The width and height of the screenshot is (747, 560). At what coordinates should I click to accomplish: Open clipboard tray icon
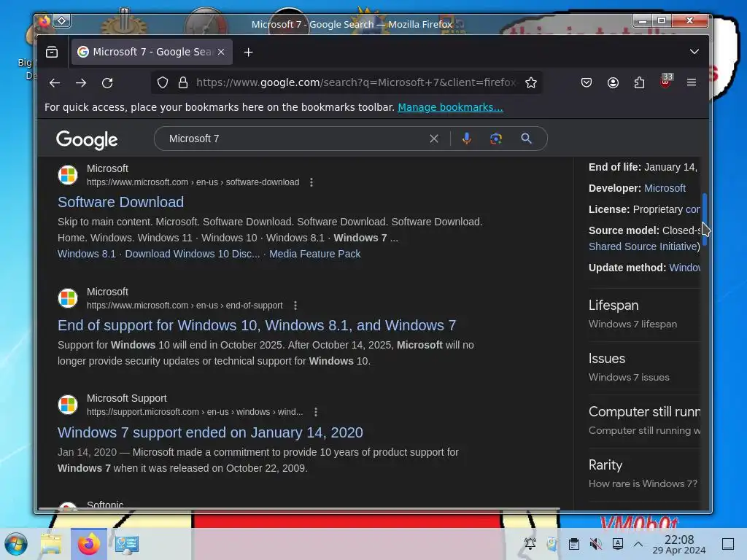pyautogui.click(x=573, y=543)
